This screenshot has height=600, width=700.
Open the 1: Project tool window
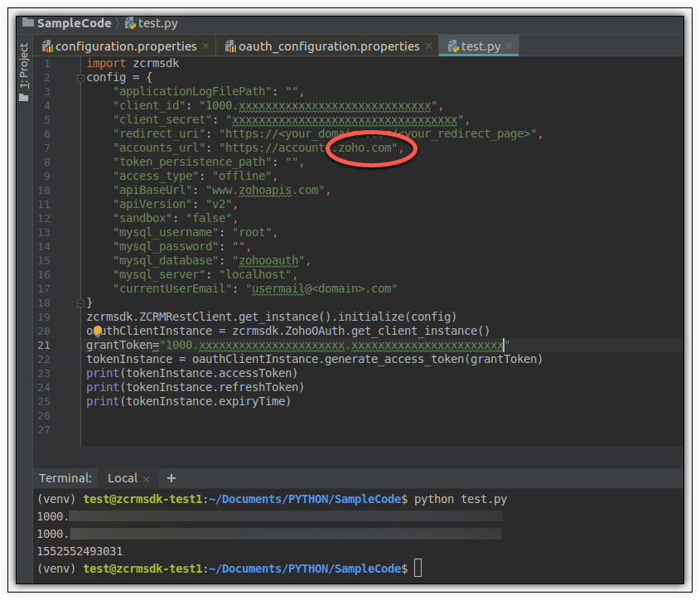pos(24,72)
